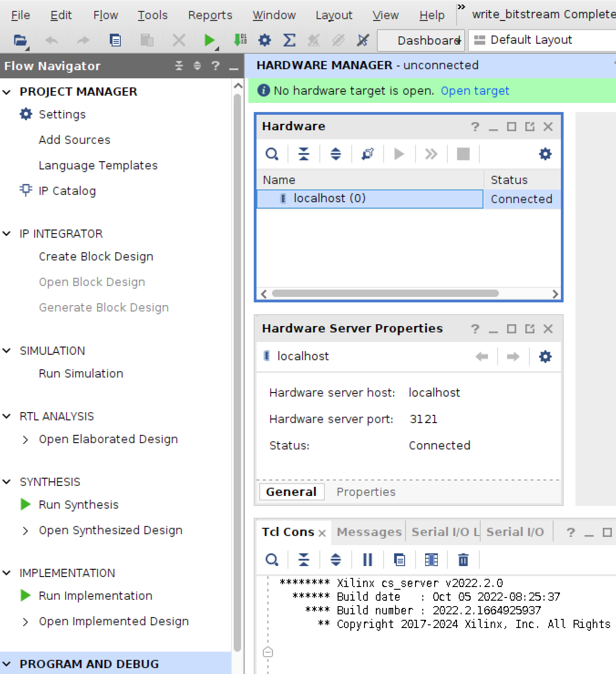Click Create Block Design

[x=96, y=256]
